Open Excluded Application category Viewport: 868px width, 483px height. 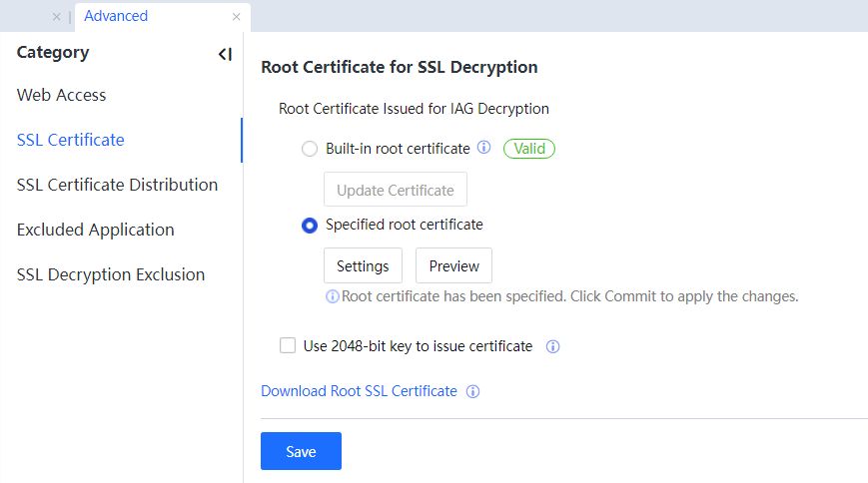pos(95,230)
